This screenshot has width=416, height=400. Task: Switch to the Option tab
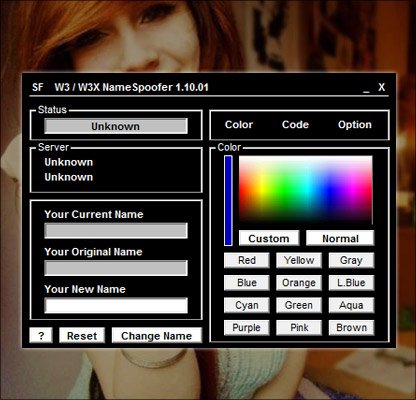click(355, 125)
